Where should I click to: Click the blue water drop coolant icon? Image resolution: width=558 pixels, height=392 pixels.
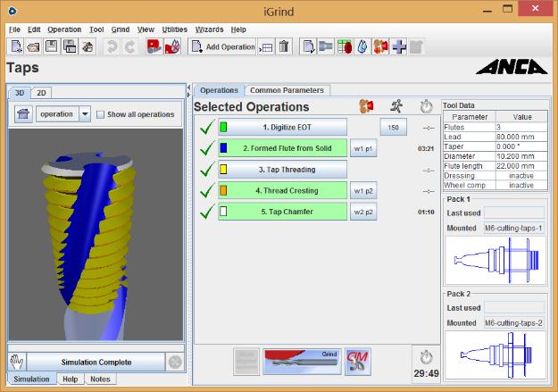point(362,46)
